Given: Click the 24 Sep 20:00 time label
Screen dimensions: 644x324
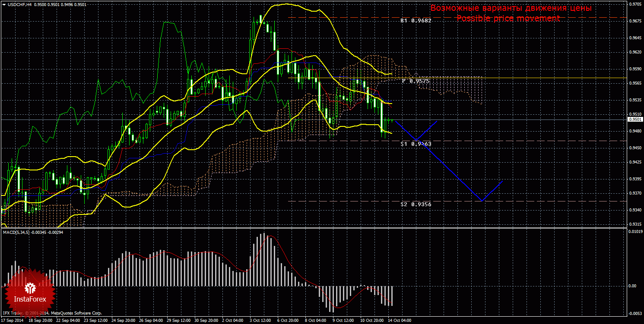Looking at the screenshot, I should [x=123, y=321].
